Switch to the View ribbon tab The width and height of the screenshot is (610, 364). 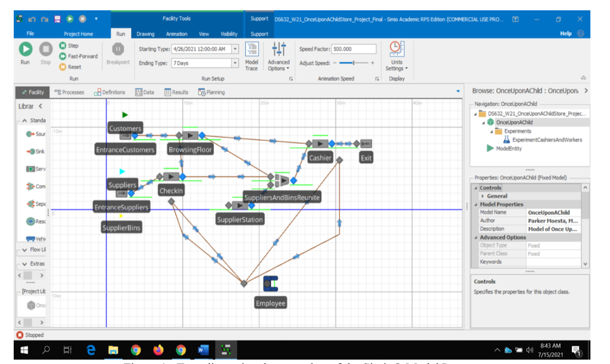click(204, 34)
